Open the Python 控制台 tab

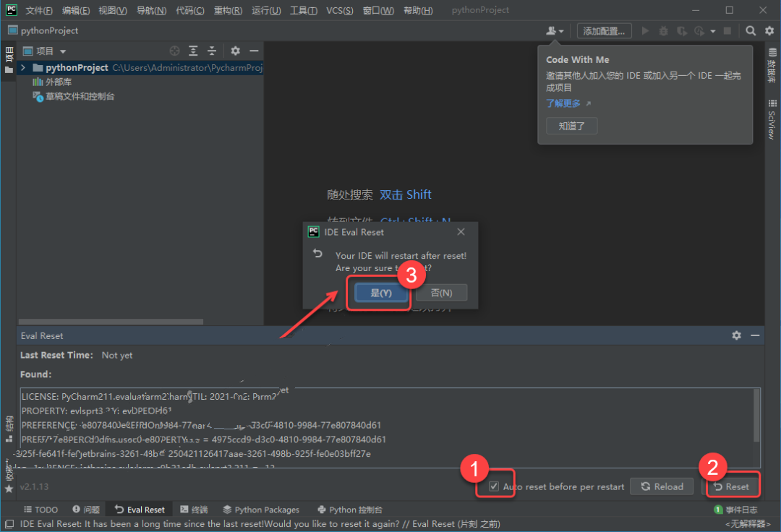(x=350, y=510)
